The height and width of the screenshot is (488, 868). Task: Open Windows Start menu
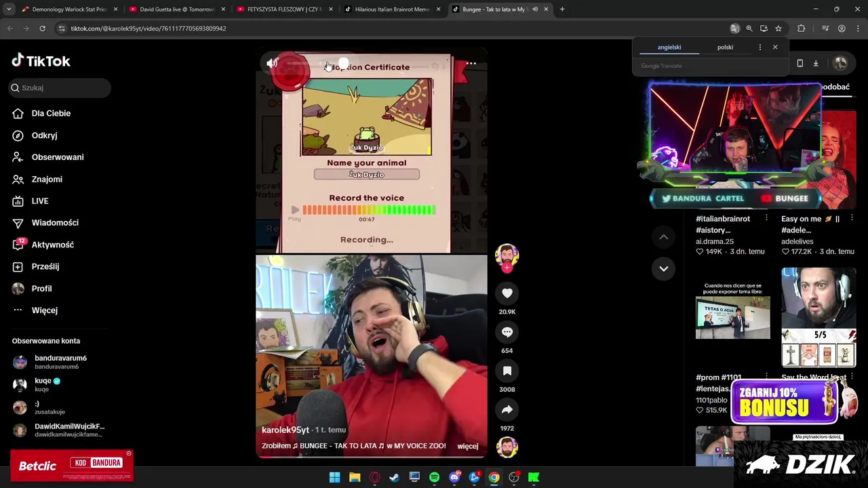point(334,477)
